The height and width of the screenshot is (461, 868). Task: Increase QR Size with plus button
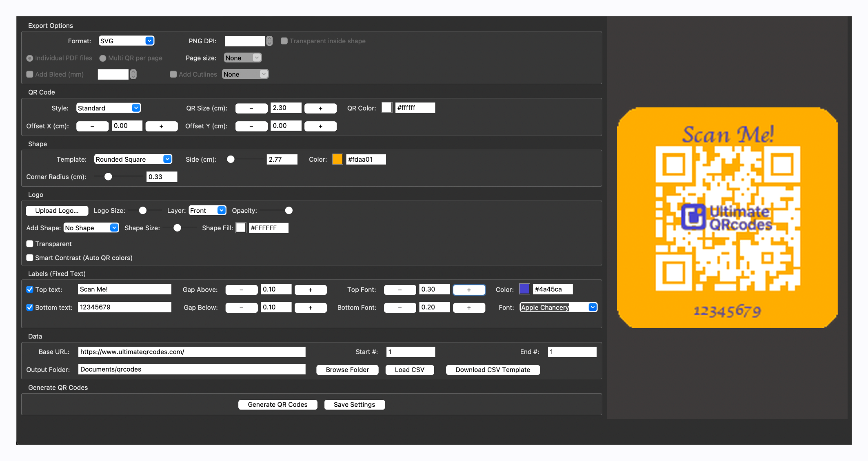click(x=320, y=108)
